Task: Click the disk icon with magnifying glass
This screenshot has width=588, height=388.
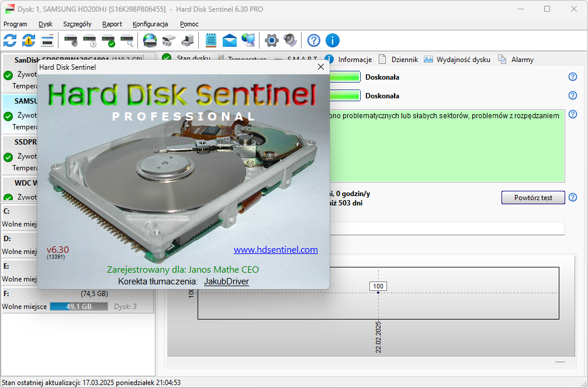Action: point(127,40)
